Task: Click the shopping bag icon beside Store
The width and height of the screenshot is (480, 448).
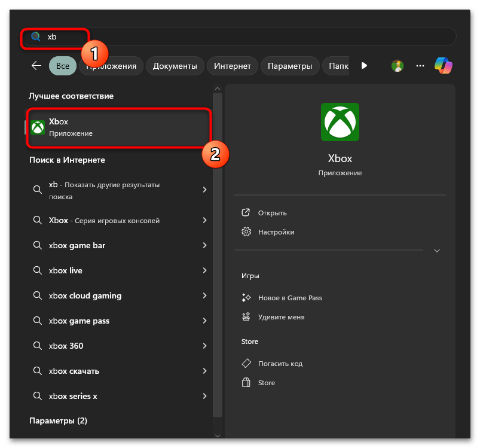Action: tap(246, 382)
